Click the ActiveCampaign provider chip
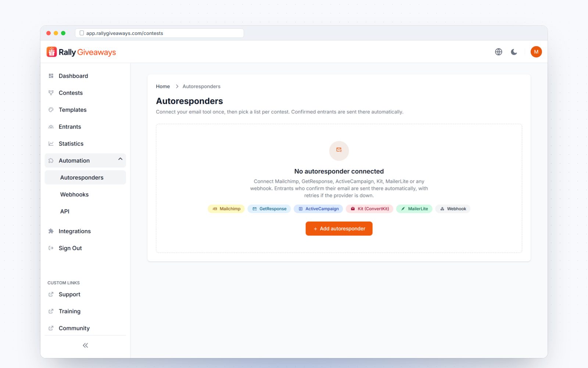The image size is (588, 368). click(319, 209)
